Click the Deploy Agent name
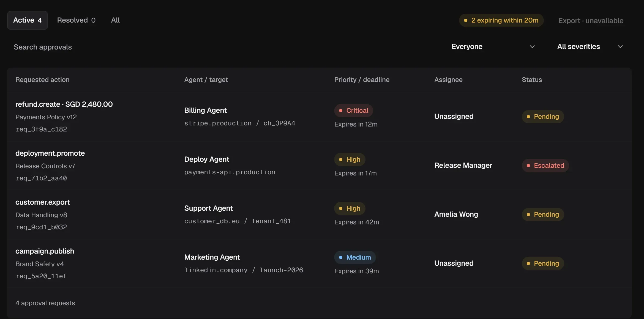The image size is (644, 319). 206,159
